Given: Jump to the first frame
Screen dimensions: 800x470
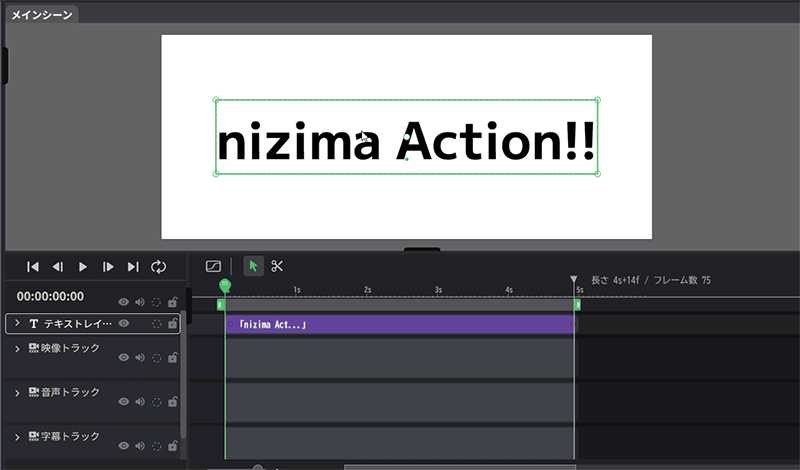Looking at the screenshot, I should pos(33,267).
